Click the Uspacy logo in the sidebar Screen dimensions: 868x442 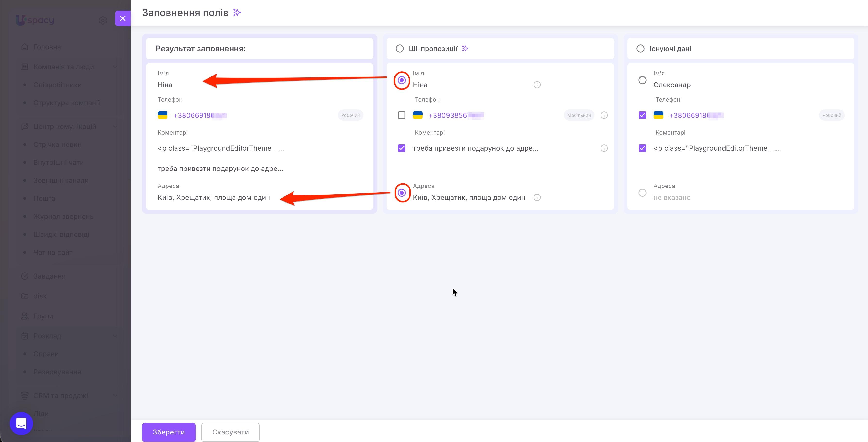point(35,20)
